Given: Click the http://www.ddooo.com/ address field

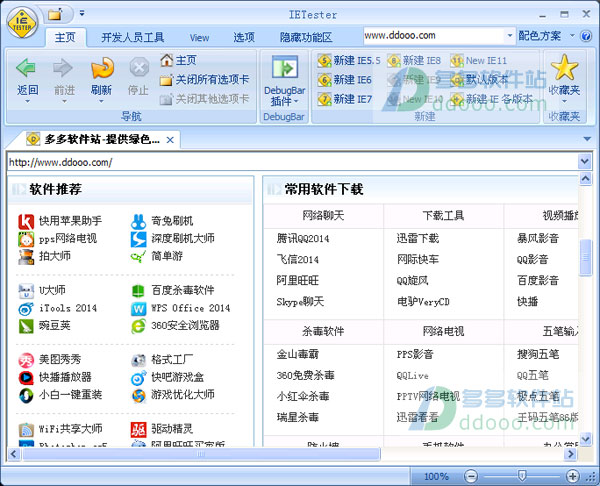Looking at the screenshot, I should point(292,162).
